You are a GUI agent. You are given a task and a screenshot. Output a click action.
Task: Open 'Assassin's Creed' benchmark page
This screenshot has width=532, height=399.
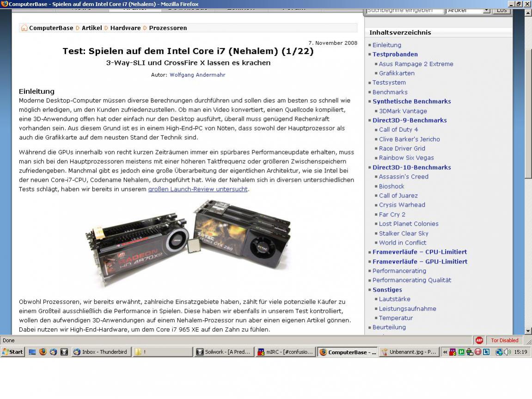click(404, 177)
